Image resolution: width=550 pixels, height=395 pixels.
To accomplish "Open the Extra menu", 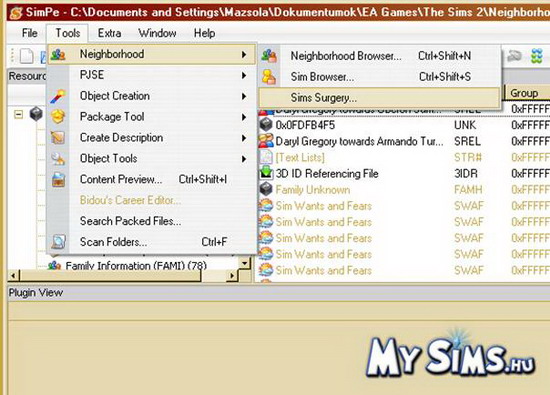I will pos(109,33).
